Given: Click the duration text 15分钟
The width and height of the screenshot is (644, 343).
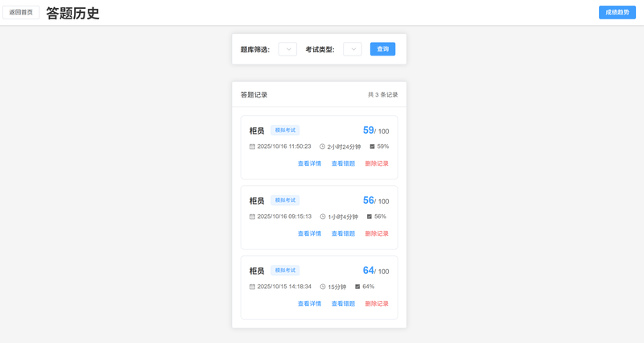Looking at the screenshot, I should tap(337, 287).
